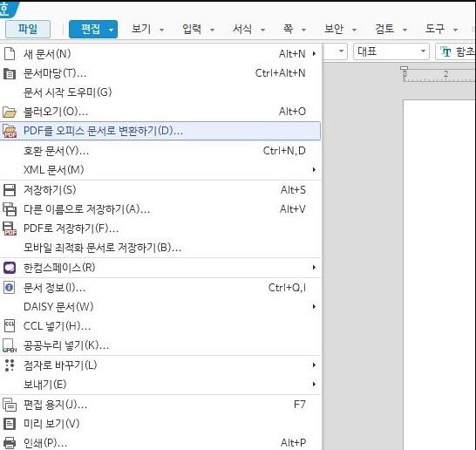Expand the XML 문서 submenu arrow
Screen dimensions: 476x450
314,170
